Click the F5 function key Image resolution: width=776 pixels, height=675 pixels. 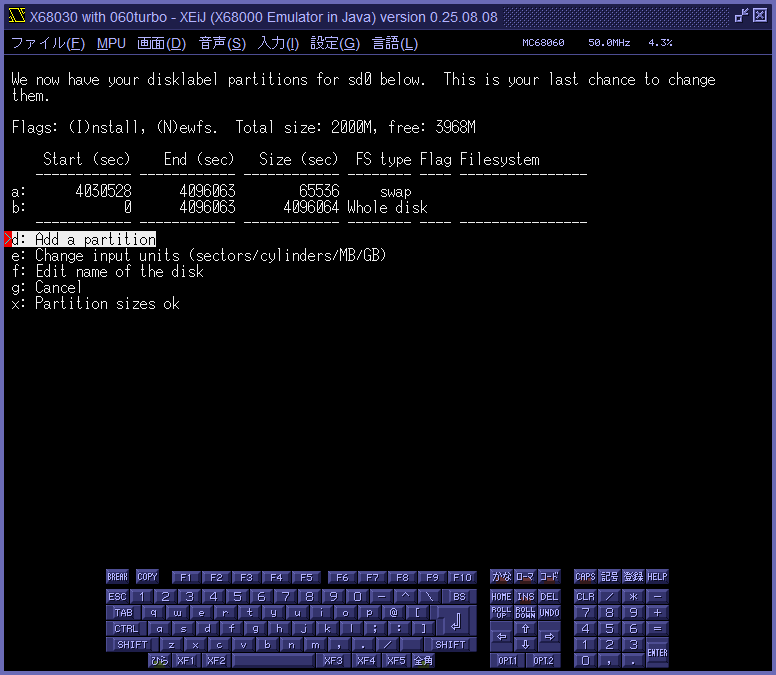[306, 578]
